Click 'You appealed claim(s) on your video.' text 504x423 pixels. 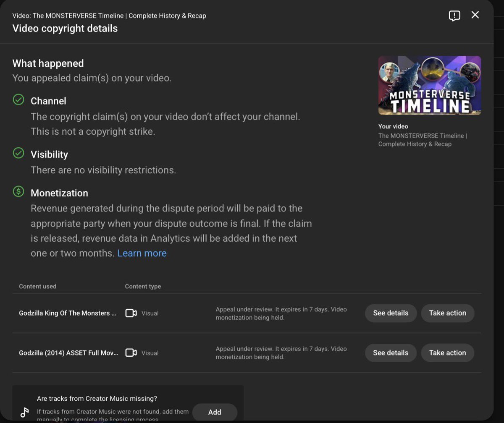(92, 78)
